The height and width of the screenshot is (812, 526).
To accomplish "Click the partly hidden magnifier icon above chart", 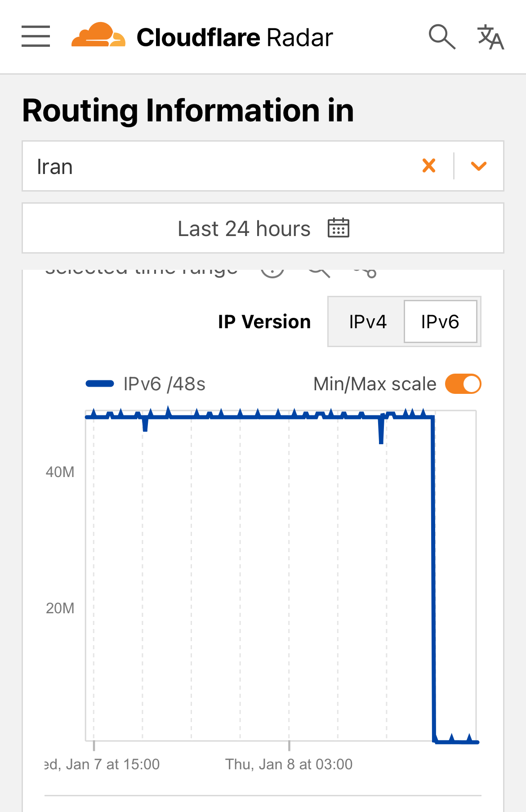I will (319, 272).
